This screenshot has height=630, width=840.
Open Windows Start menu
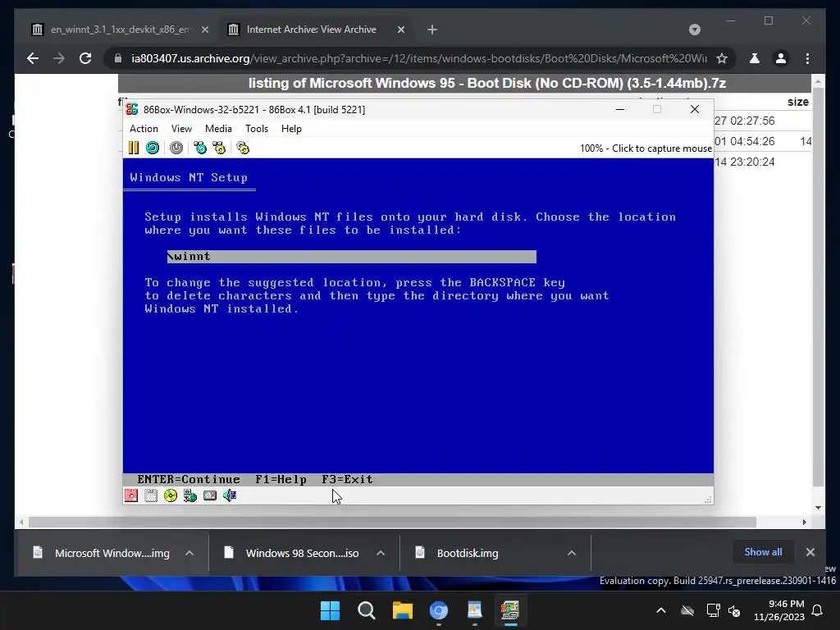(x=330, y=610)
